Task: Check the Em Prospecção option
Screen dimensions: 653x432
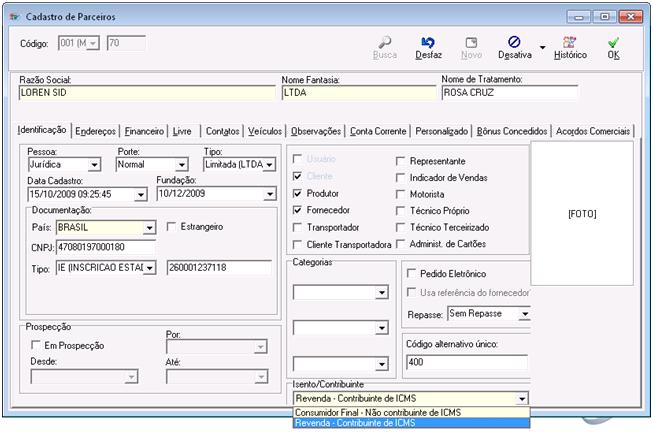Action: (x=37, y=345)
